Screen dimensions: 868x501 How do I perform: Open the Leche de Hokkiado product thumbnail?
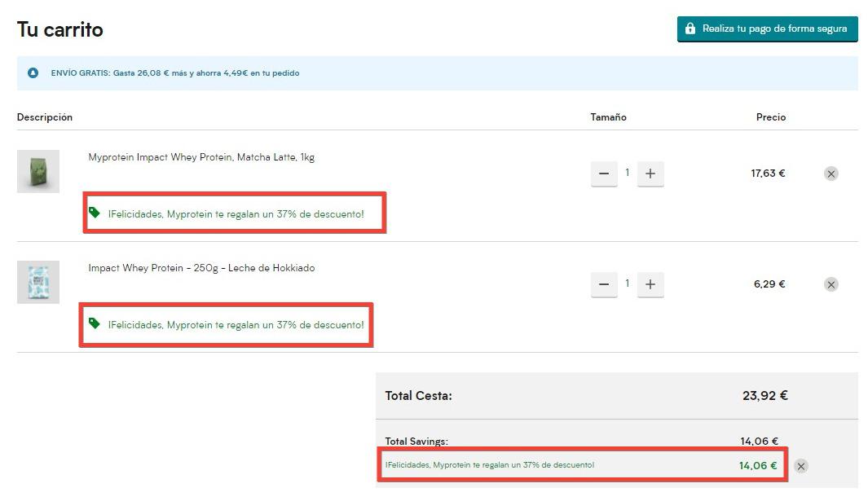point(38,282)
